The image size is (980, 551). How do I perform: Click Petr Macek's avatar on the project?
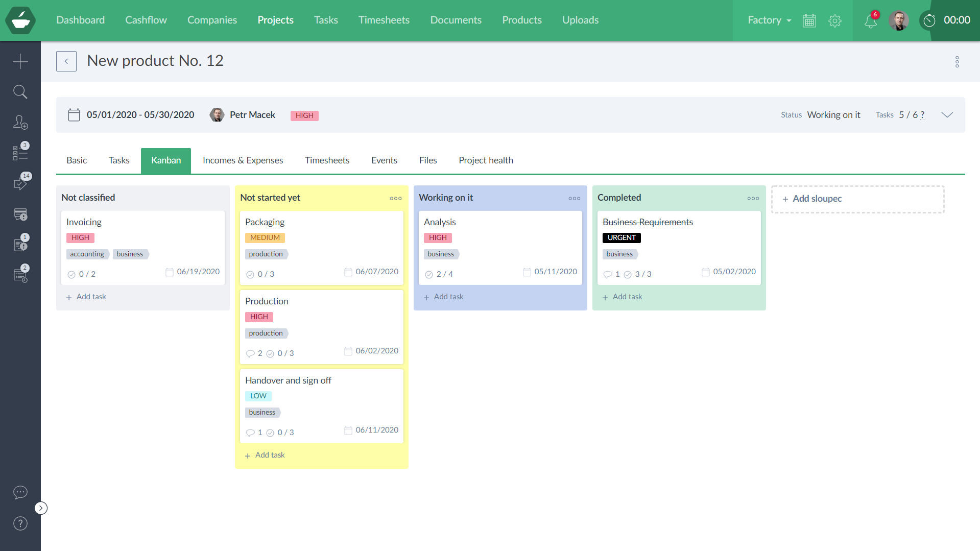click(217, 115)
